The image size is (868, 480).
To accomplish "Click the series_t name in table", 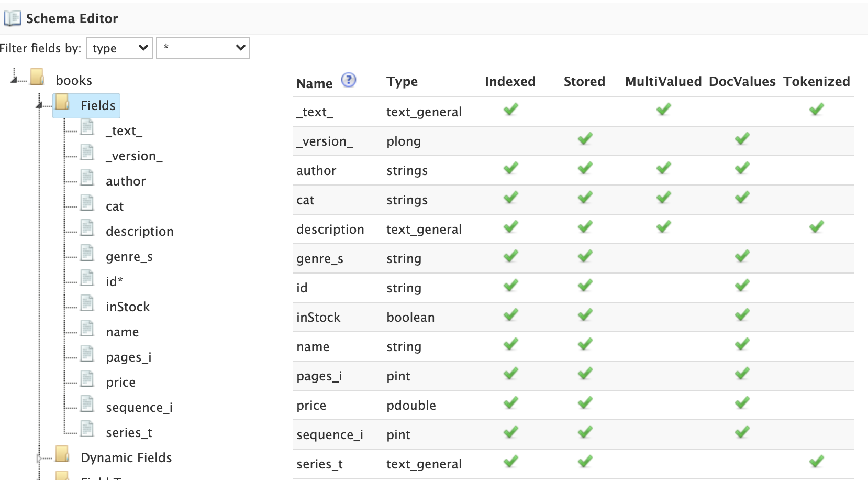I will pyautogui.click(x=319, y=464).
